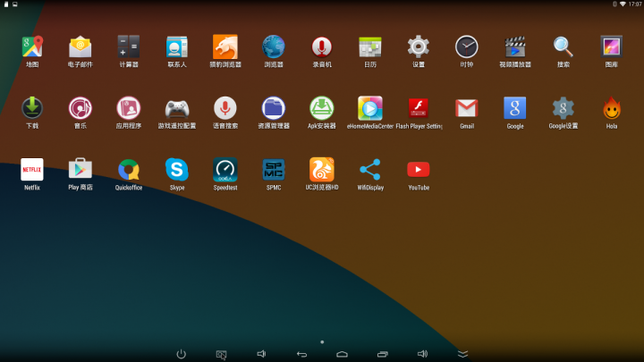The width and height of the screenshot is (644, 362).
Task: Launch the YouTube app
Action: point(418,170)
